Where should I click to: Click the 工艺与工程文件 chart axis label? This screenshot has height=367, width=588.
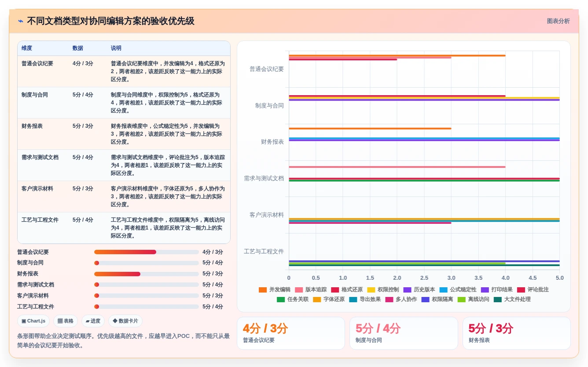point(264,252)
